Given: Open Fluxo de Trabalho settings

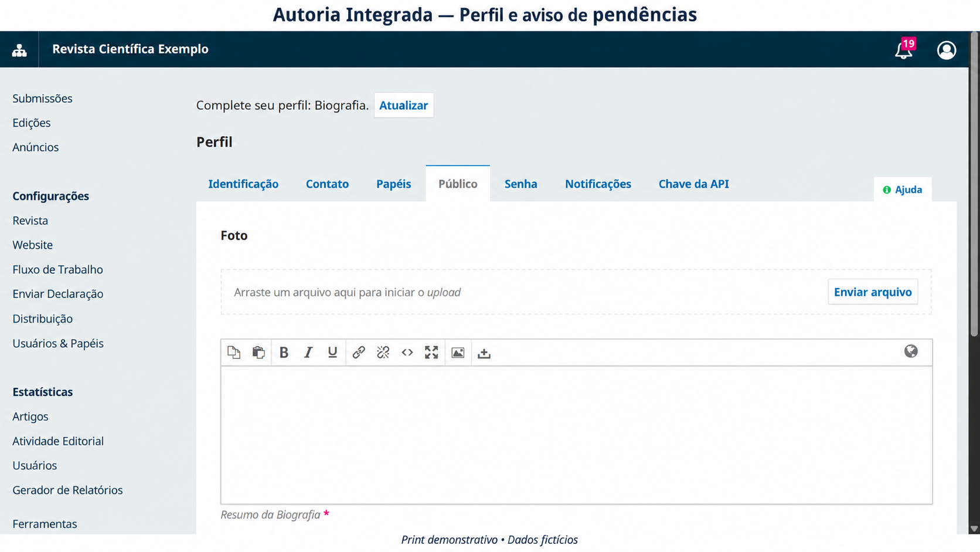Looking at the screenshot, I should [x=57, y=269].
